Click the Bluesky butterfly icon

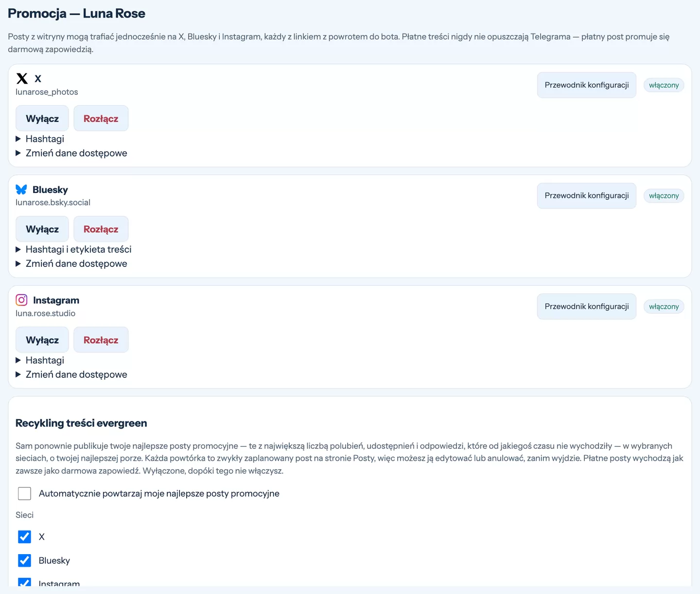pos(21,190)
